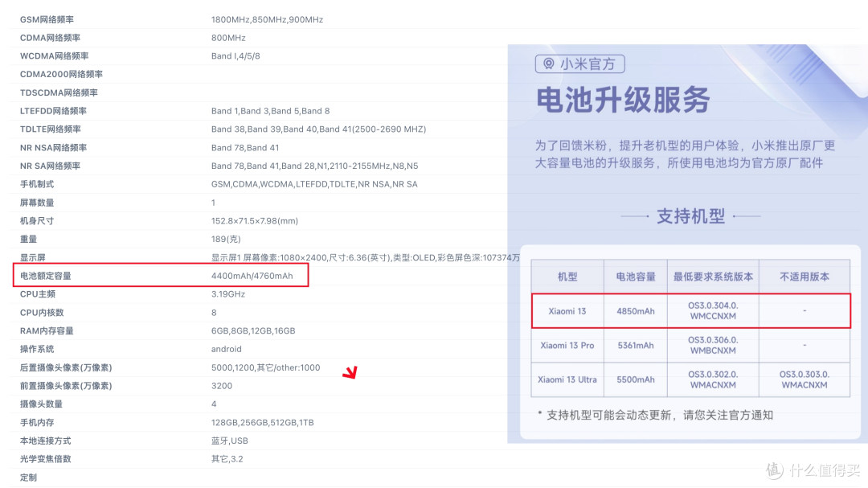Click the 重量 row label
This screenshot has width=868, height=488.
28,240
